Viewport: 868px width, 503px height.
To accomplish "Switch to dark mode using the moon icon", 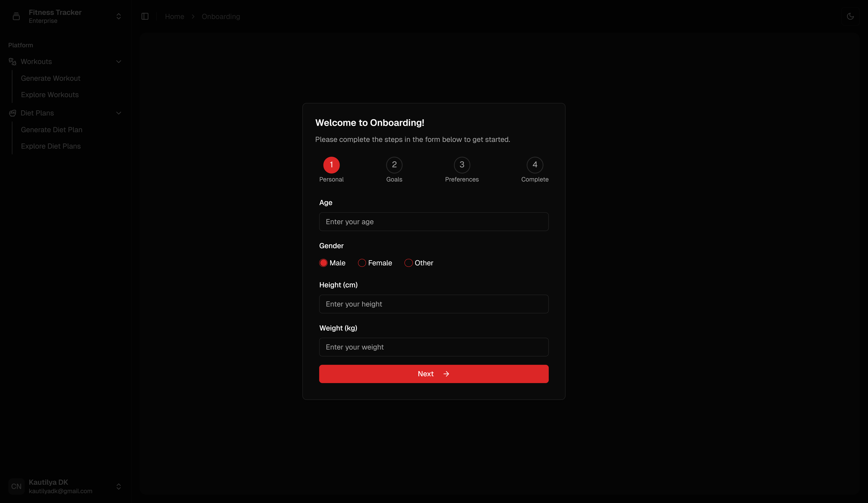I will [x=851, y=16].
